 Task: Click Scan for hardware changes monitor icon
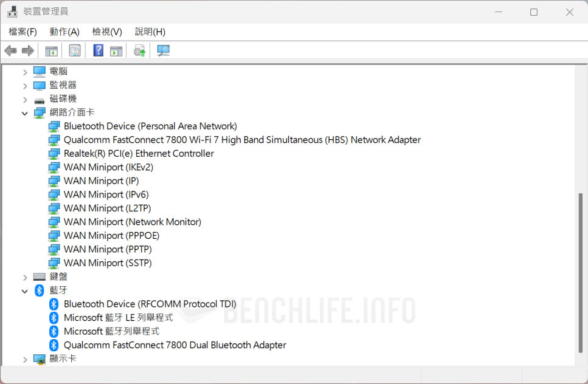pos(163,50)
